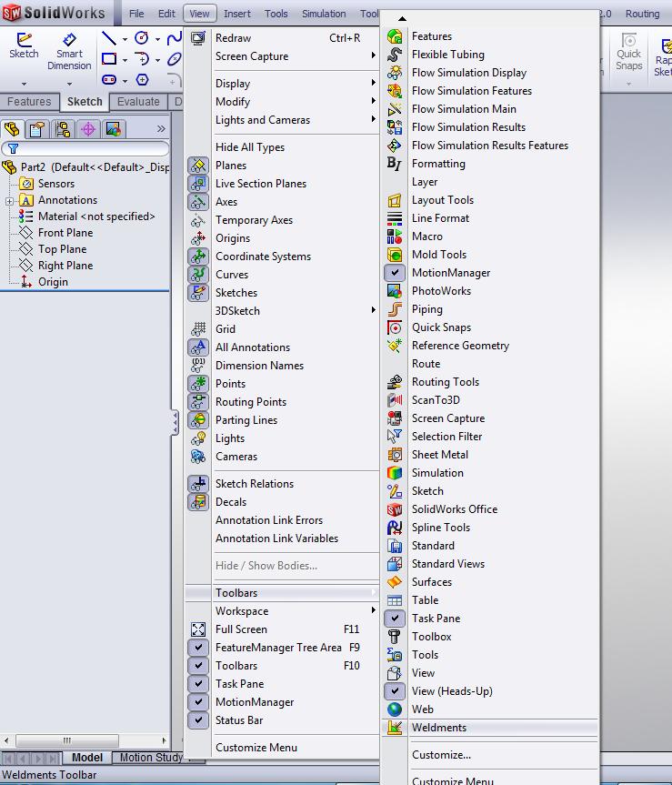Click the Motion Study tab

[x=151, y=758]
